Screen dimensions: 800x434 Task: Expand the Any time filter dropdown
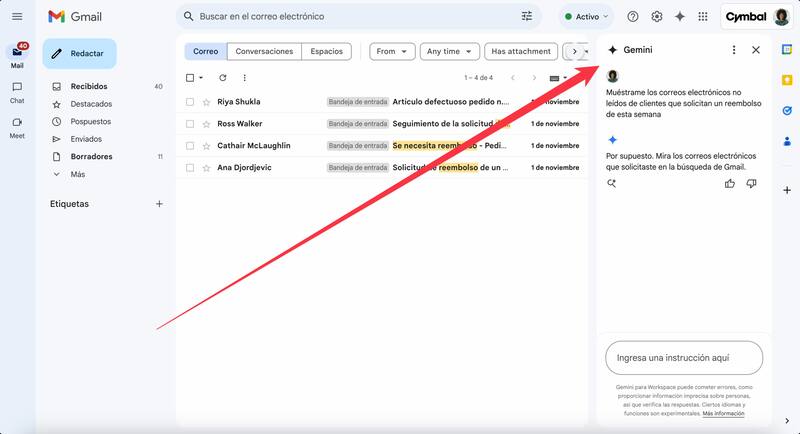pyautogui.click(x=449, y=51)
